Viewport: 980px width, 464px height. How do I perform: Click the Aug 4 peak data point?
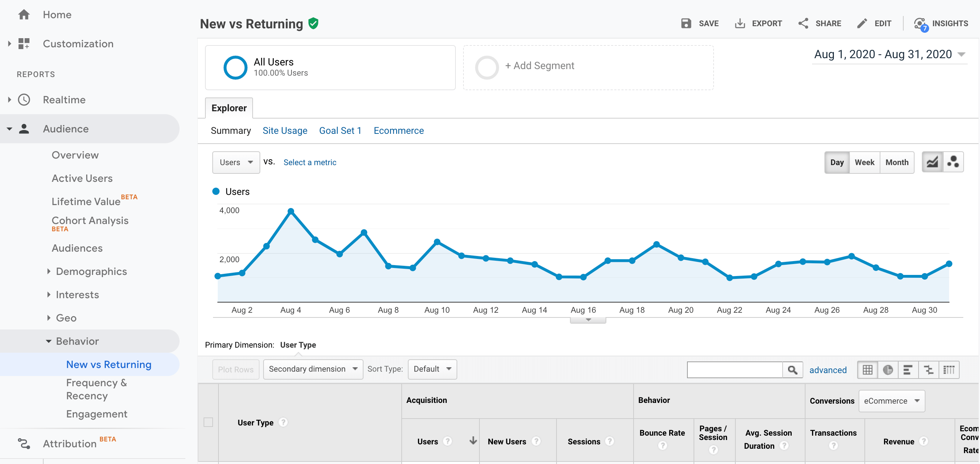click(x=291, y=211)
